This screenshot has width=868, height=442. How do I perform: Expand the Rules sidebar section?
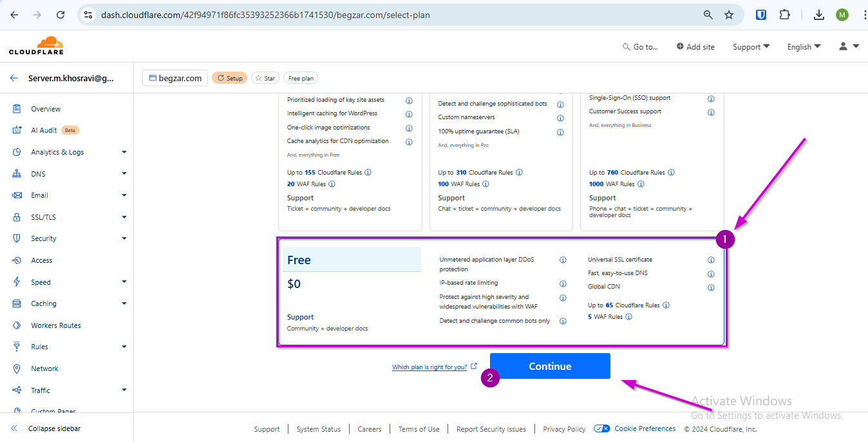(124, 347)
